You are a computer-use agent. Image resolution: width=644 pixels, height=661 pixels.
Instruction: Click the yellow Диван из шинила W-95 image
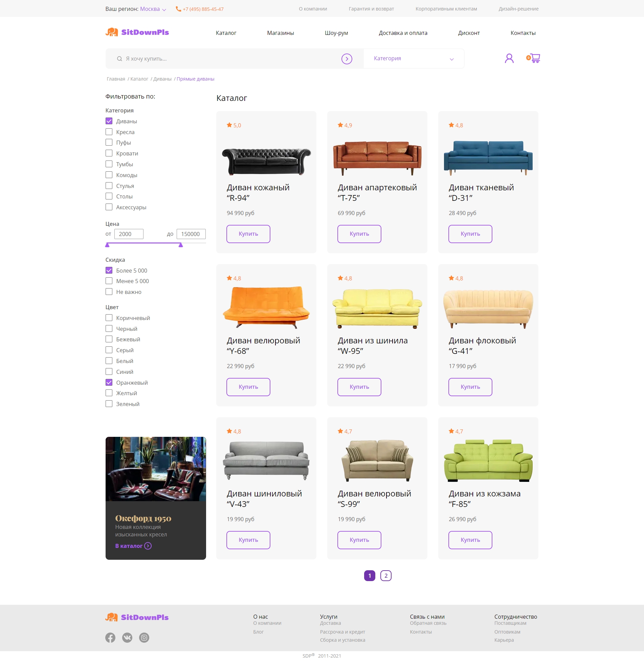pyautogui.click(x=377, y=308)
